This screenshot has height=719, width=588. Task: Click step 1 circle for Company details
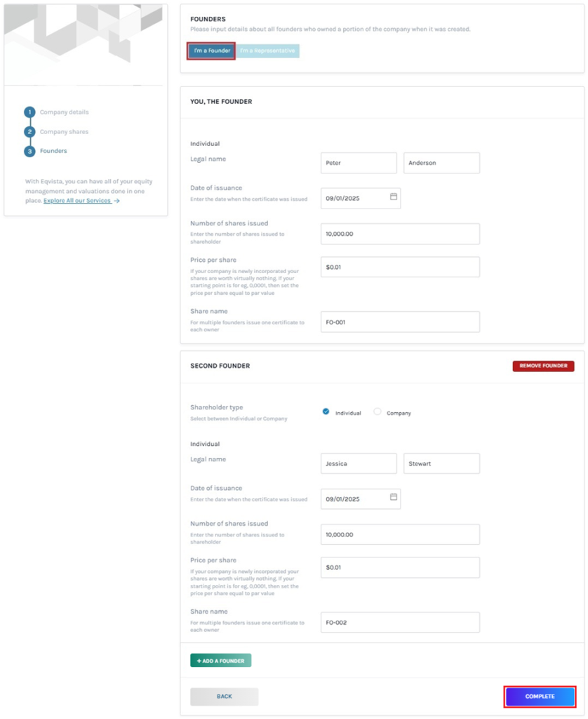29,112
